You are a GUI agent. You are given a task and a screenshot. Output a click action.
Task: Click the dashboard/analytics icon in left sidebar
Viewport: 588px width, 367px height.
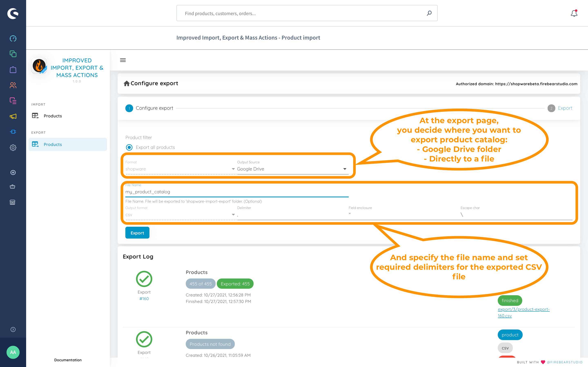point(13,39)
